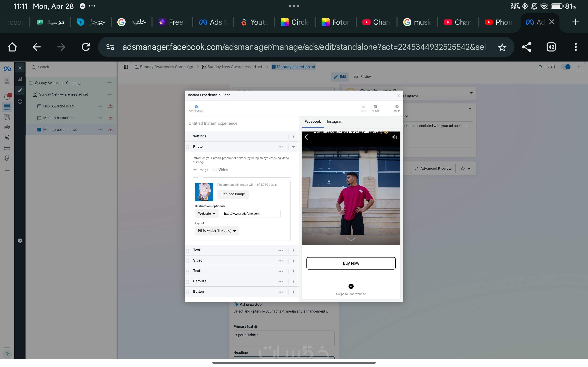Switch to the Instagram preview tab

[x=335, y=122]
